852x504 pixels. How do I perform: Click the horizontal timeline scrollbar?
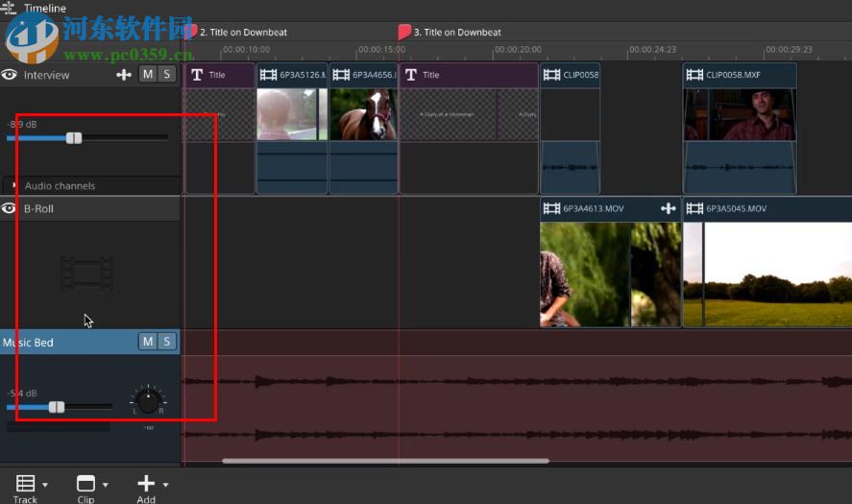386,461
